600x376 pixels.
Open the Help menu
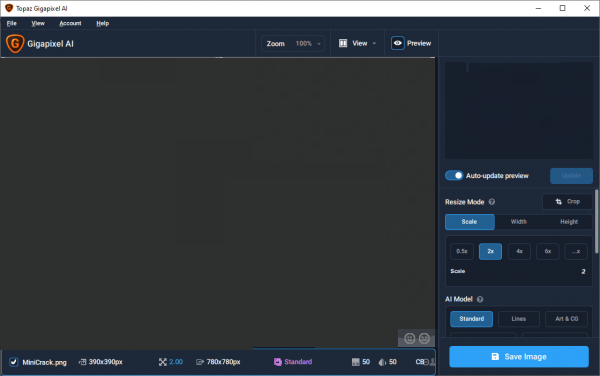[x=103, y=23]
